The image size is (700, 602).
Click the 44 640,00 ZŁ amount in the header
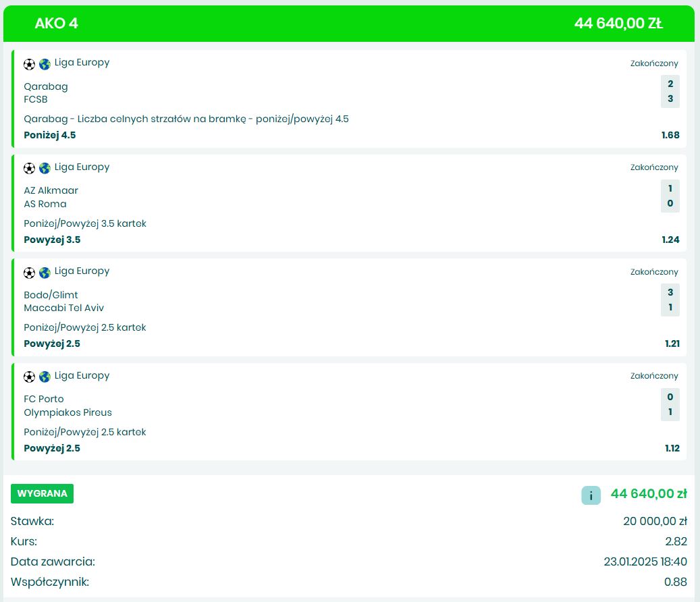618,24
